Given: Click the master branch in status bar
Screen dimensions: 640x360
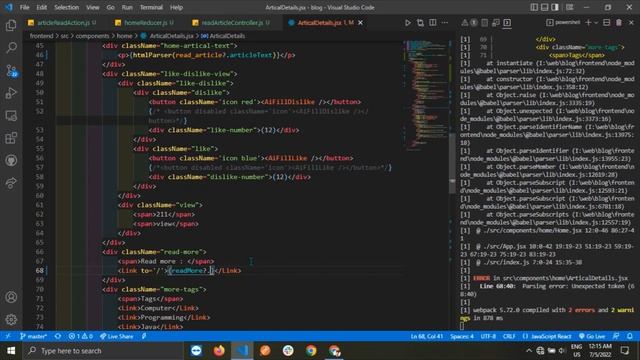Looking at the screenshot, I should click(34, 336).
